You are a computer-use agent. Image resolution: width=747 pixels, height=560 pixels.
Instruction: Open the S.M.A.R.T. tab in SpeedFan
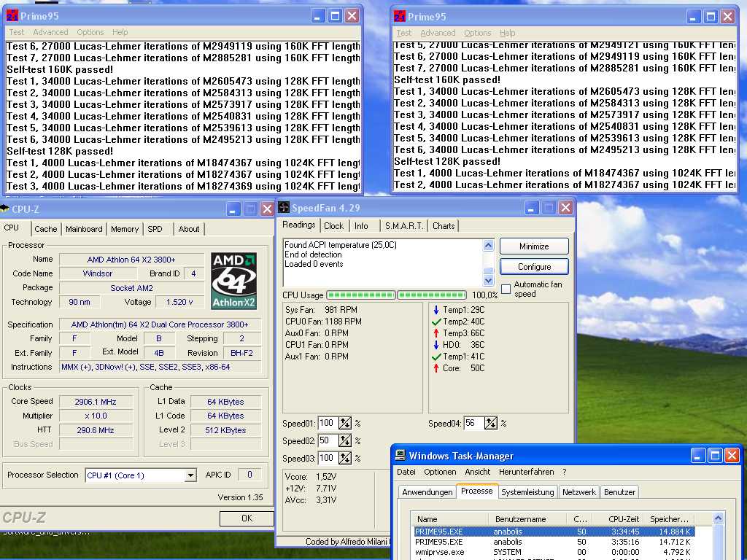tap(404, 226)
